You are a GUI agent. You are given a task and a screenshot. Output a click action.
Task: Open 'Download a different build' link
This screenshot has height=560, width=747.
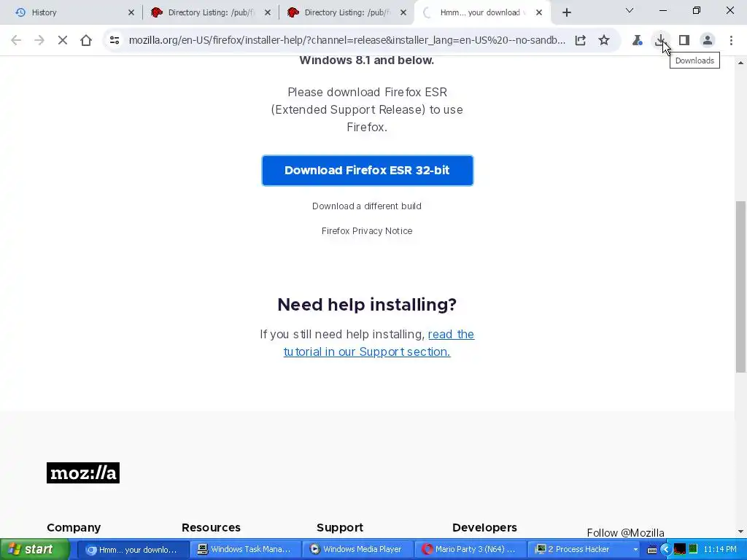(367, 206)
